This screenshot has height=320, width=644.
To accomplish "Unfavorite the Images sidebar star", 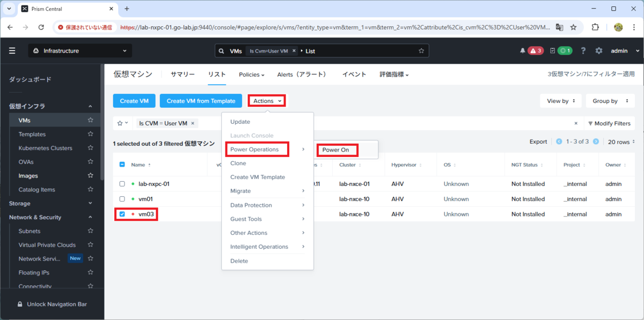I will [x=91, y=176].
